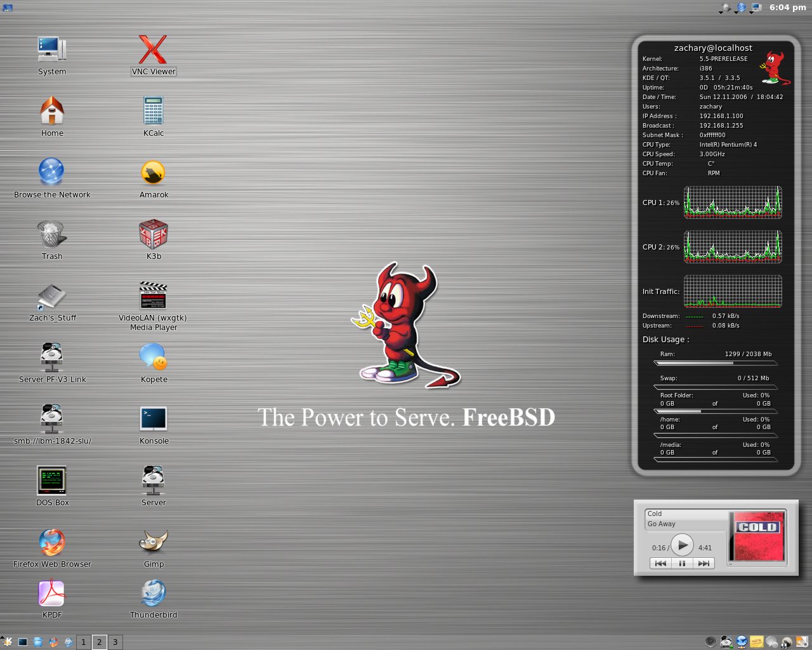Viewport: 812px width, 650px height.
Task: Click the Uptime value 0D 05h:21m:40s
Action: (x=726, y=88)
